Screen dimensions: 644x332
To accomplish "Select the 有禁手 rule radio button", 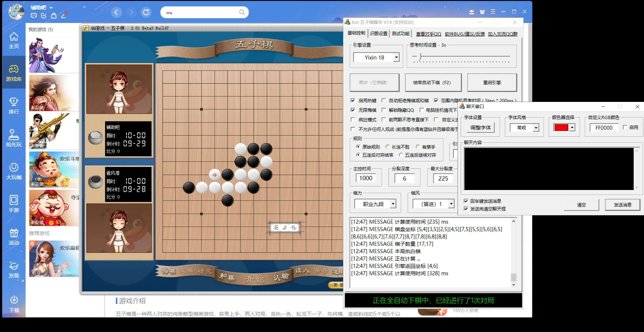I will point(418,147).
